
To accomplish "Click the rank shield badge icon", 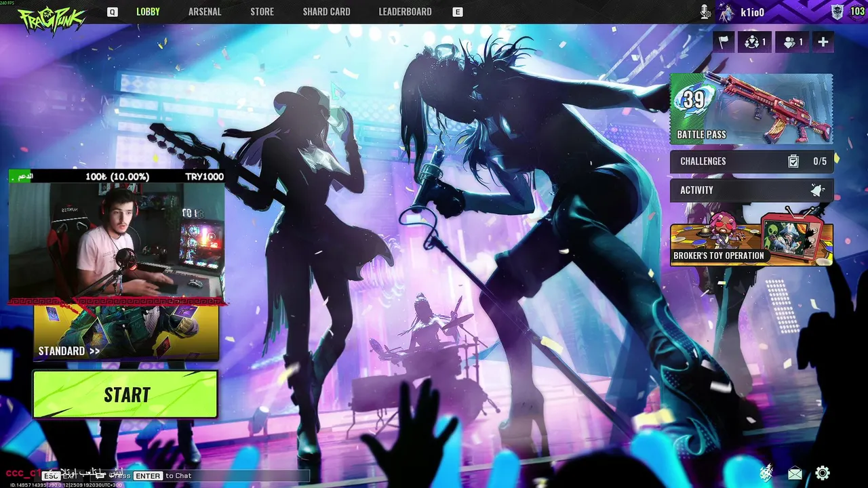I will (x=837, y=12).
